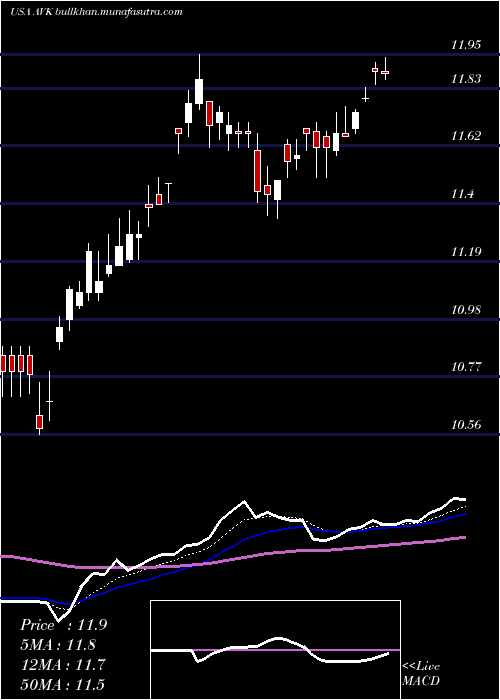Click the Live MACD label
Viewport: 500px width, 700px height.
coord(421,674)
